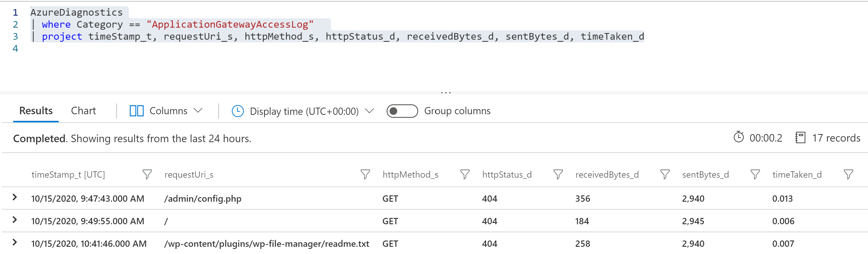Switch to the Chart tab
The width and height of the screenshot is (868, 254).
(83, 111)
